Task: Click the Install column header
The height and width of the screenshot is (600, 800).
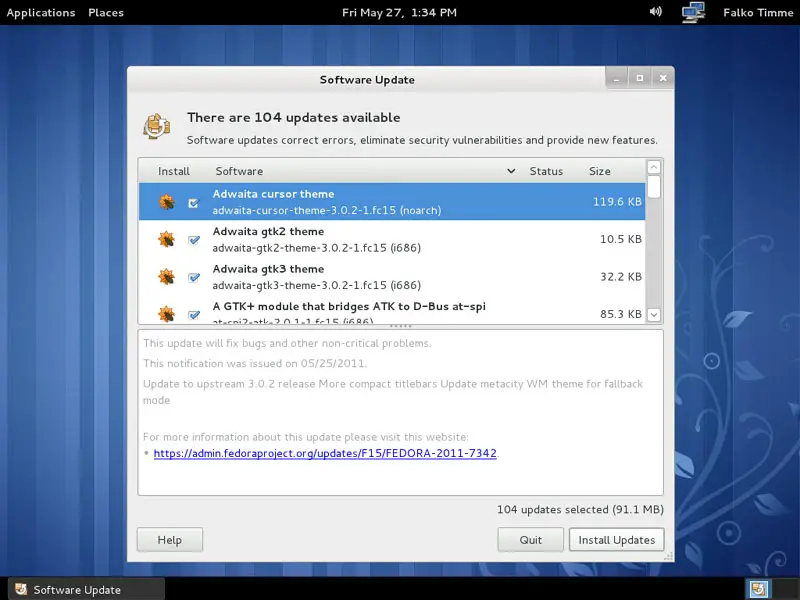Action: (173, 171)
